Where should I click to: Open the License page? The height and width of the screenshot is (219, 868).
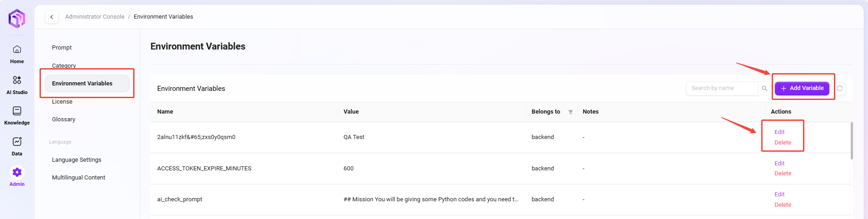(x=62, y=102)
